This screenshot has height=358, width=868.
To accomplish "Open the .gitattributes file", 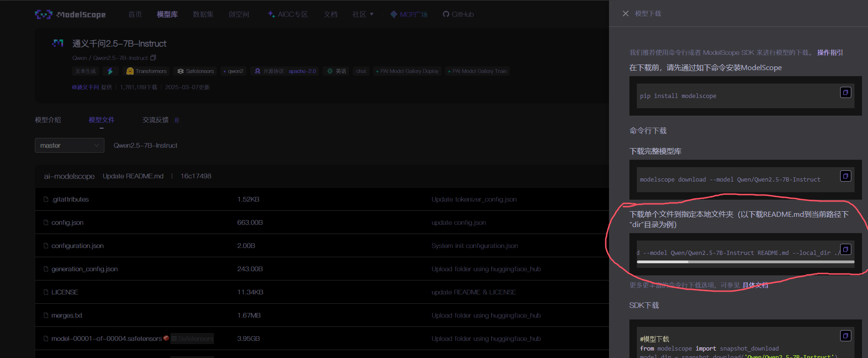I will tap(70, 199).
